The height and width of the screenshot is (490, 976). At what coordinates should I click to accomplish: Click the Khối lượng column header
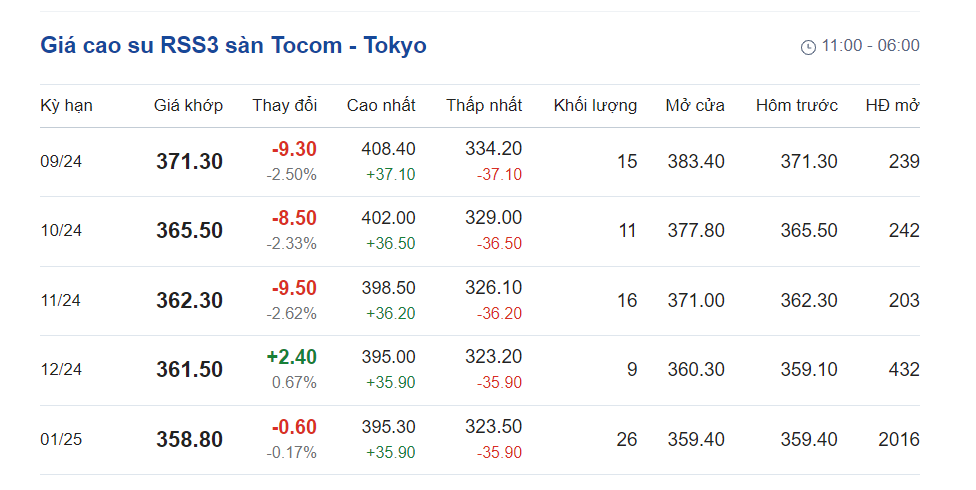coord(595,105)
